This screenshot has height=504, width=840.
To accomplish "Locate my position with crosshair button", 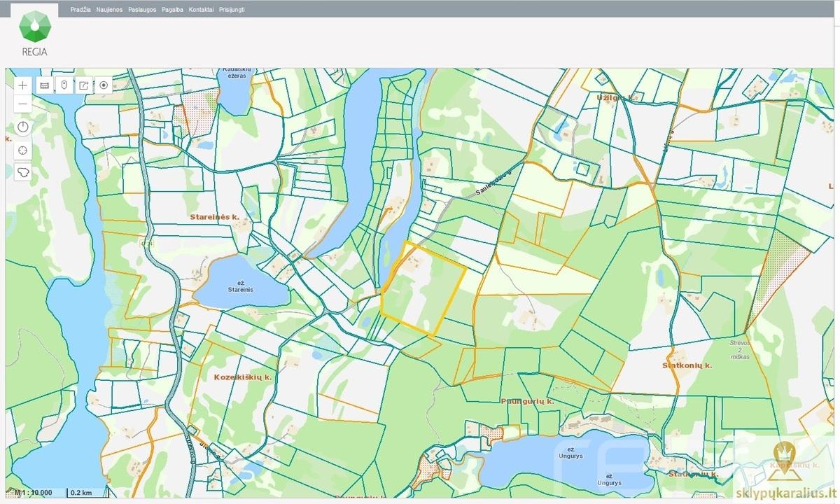I will click(23, 150).
